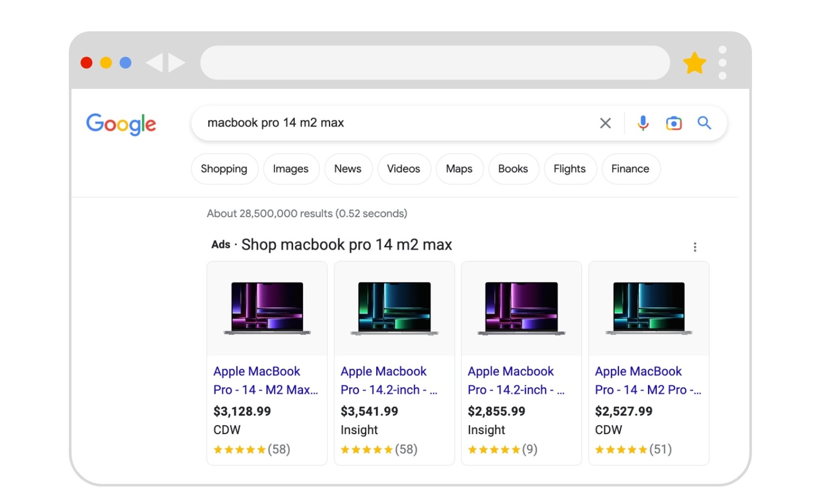The image size is (819, 504).
Task: Click 'Shop macbook pro 14 m2 max' heading
Action: tap(347, 245)
